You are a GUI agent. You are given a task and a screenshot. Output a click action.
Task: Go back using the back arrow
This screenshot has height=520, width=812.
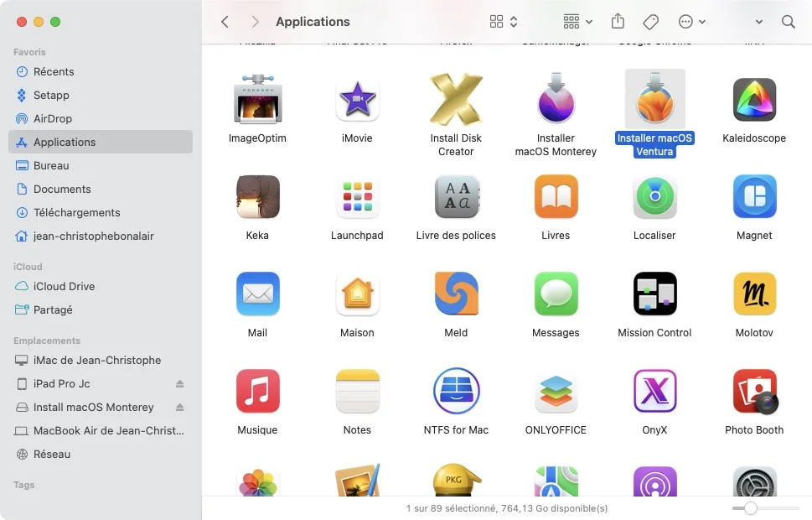[225, 21]
